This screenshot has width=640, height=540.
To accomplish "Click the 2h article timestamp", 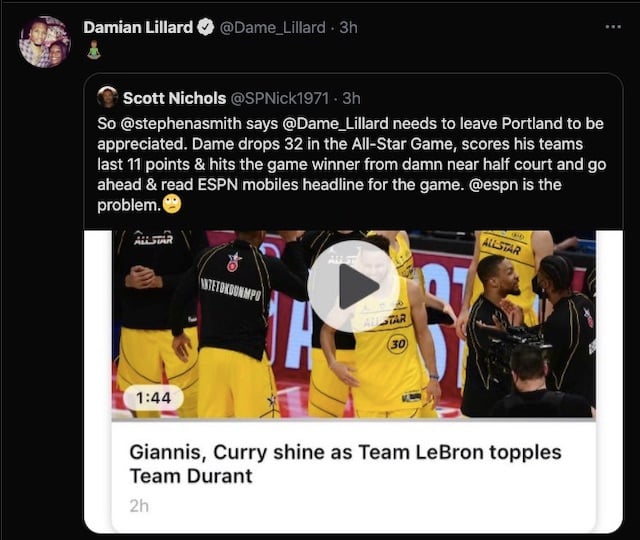I will click(x=139, y=506).
